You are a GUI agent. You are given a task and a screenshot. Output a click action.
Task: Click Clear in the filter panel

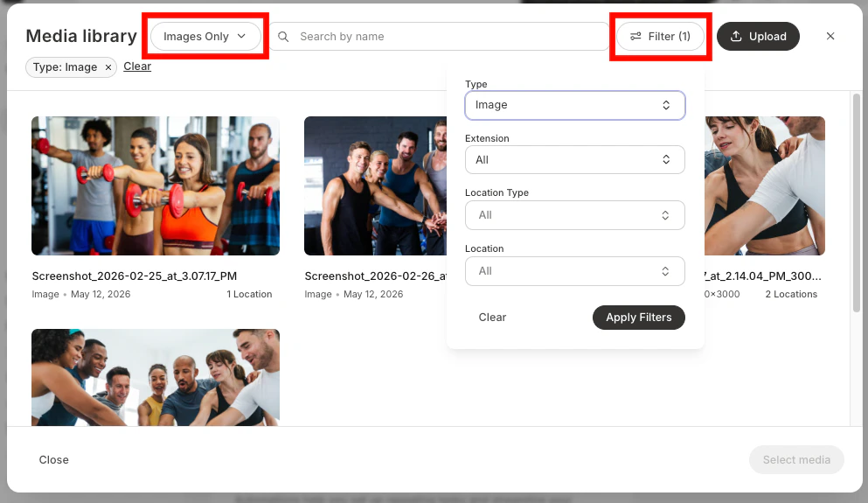[492, 318]
